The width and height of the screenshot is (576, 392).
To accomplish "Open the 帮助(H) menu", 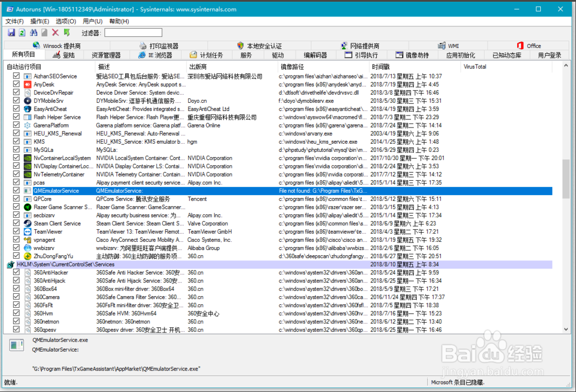I will [119, 21].
